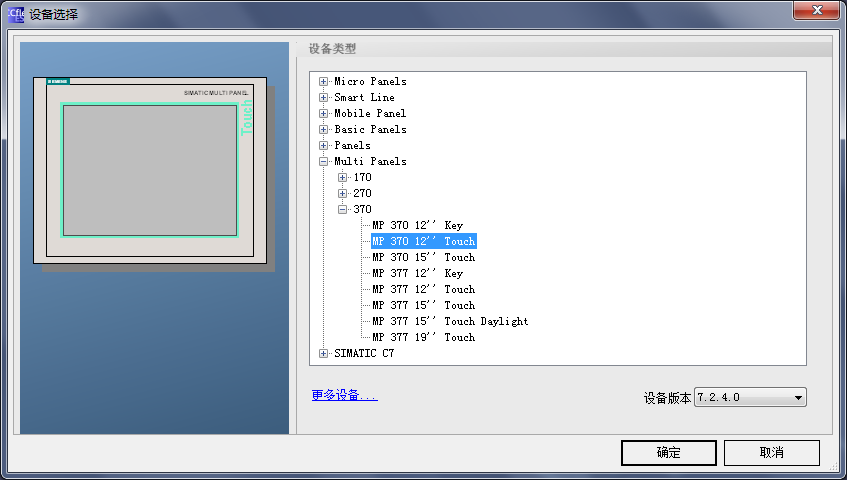Expand the SIMATIC C7 node
Screen dimensions: 847x480
click(323, 354)
